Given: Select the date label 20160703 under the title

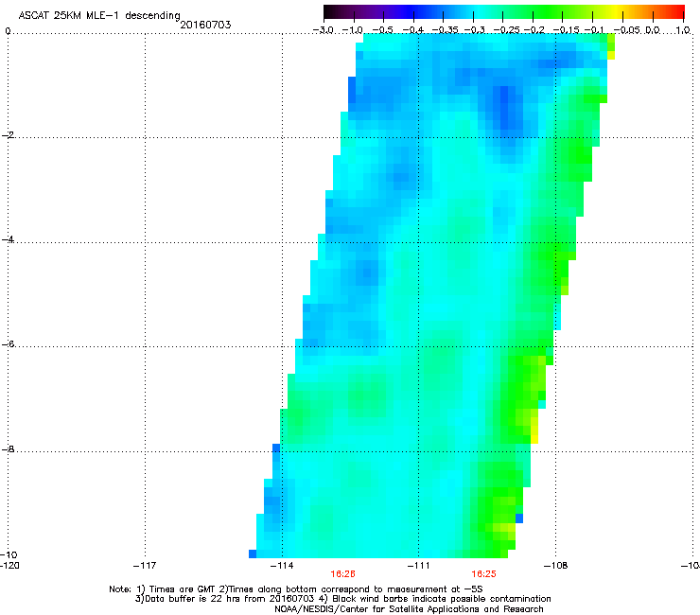Looking at the screenshot, I should (205, 25).
